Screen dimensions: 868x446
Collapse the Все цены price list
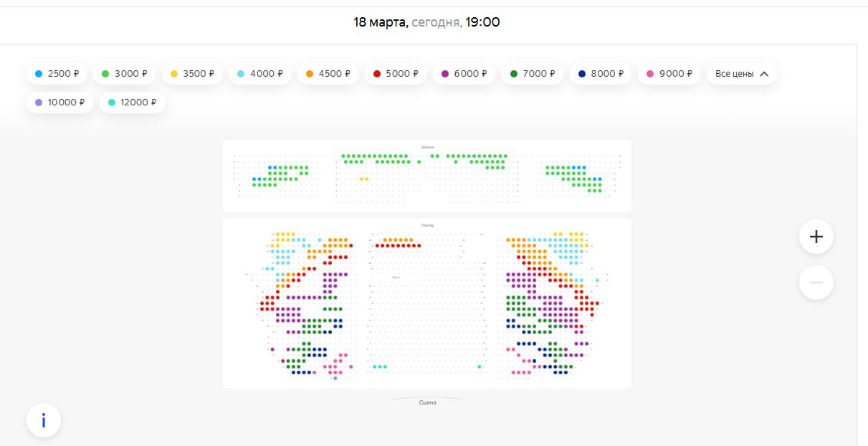click(x=742, y=74)
